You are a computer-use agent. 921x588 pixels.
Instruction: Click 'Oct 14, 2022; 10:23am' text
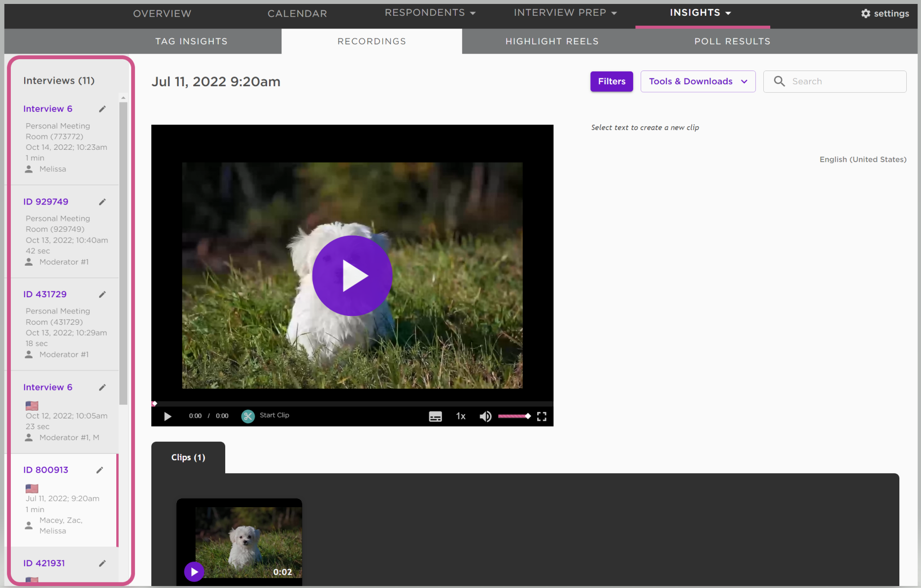(67, 147)
